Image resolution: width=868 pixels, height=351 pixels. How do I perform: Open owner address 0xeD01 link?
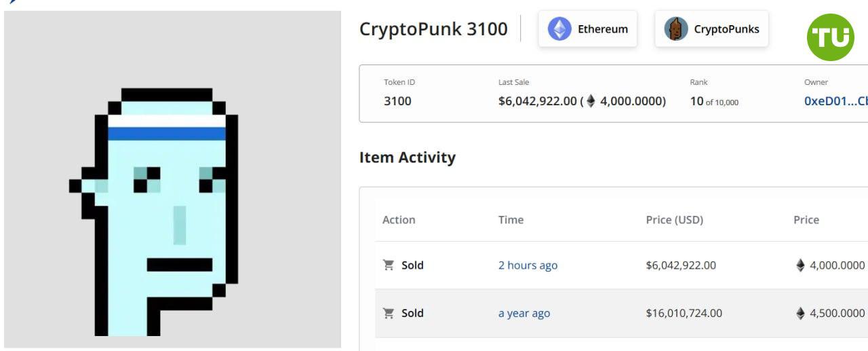(835, 101)
